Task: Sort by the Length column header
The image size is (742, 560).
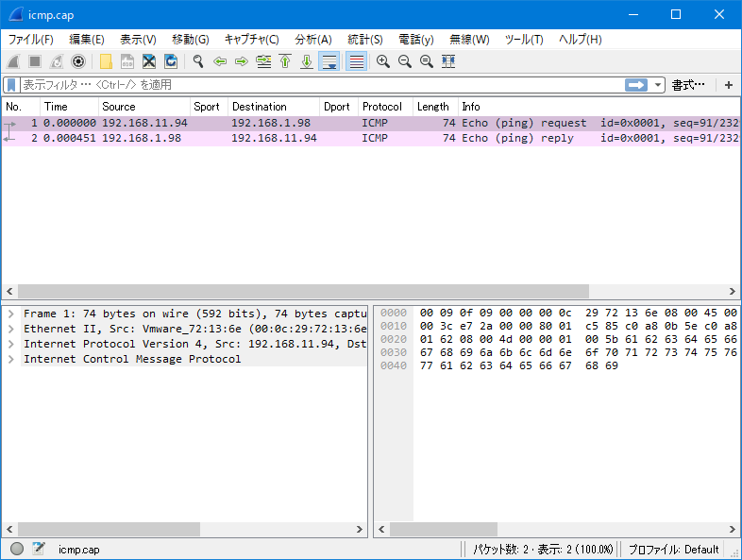Action: click(x=436, y=107)
